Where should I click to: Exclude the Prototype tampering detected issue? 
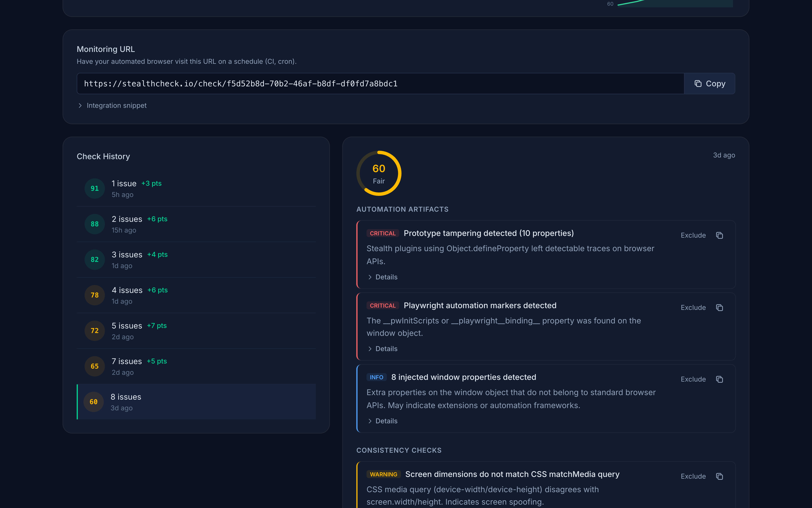coord(693,235)
